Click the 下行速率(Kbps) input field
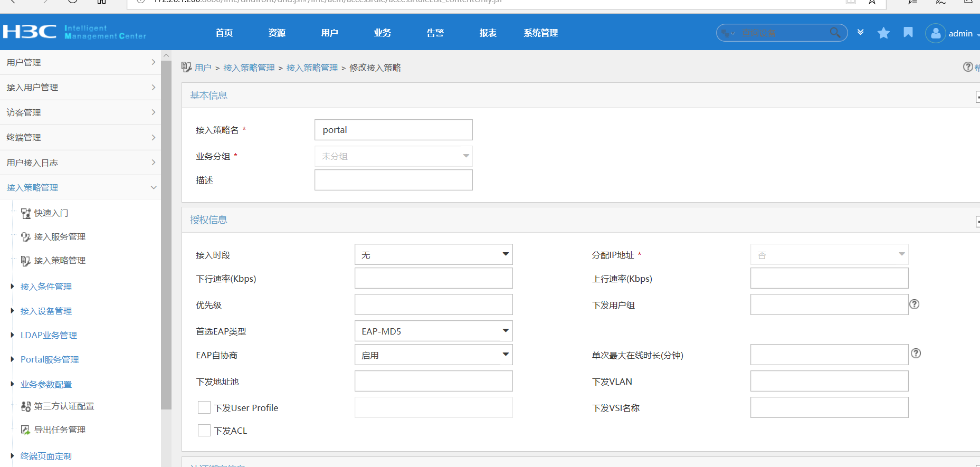Screen dimensions: 980x467 click(434, 278)
